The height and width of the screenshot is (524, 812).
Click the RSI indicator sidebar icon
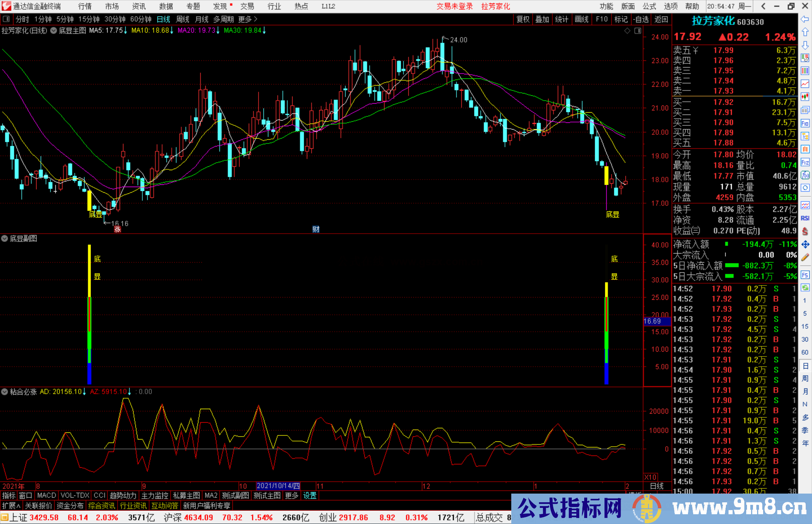[x=805, y=218]
